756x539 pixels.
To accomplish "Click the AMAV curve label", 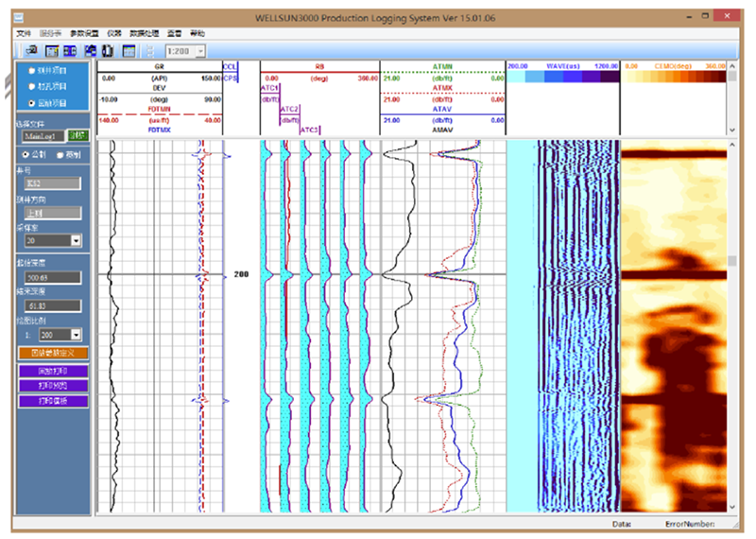I will (442, 130).
